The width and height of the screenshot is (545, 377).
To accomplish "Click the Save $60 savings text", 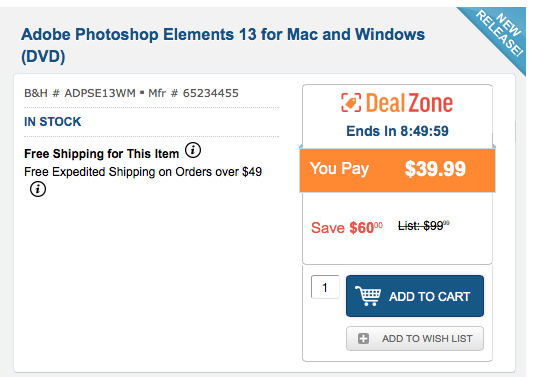I will point(347,228).
